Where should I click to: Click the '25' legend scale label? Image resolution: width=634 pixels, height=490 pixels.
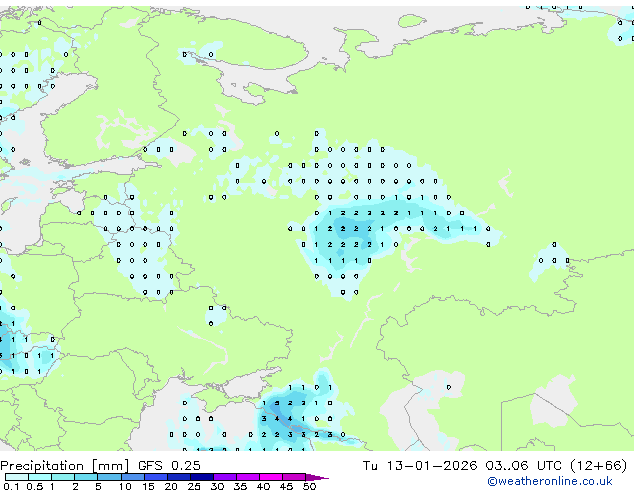[194, 486]
